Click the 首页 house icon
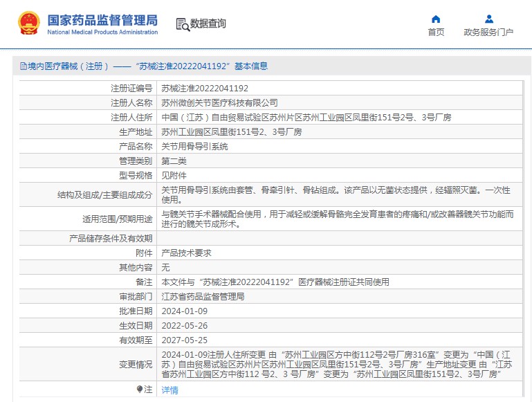Image resolution: width=532 pixels, height=402 pixels. click(x=436, y=19)
